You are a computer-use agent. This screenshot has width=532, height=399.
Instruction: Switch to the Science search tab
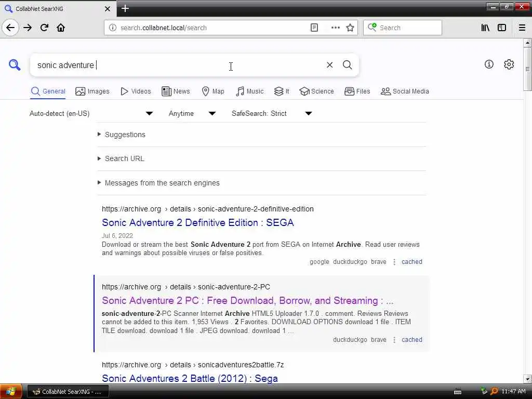pyautogui.click(x=317, y=91)
